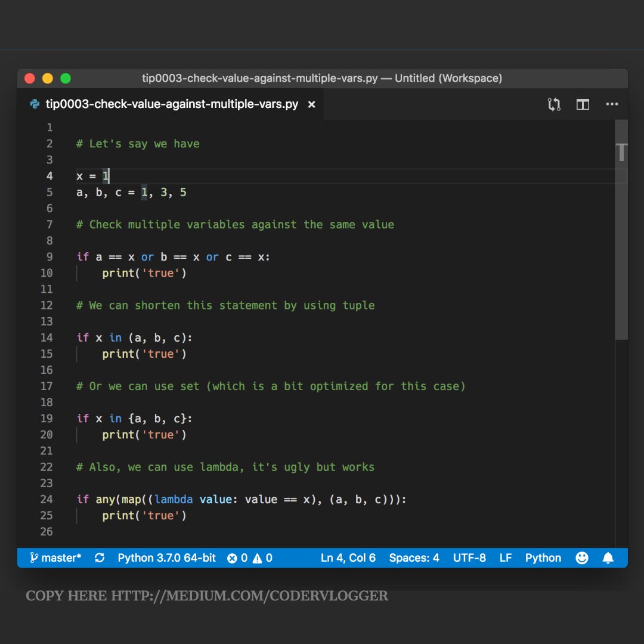Click the warnings indicator in the status bar

262,558
